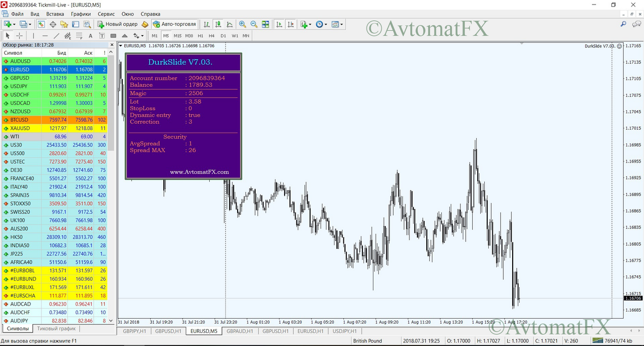The width and height of the screenshot is (644, 346).
Task: Expand the New Chart dropdown arrow
Action: tap(14, 24)
